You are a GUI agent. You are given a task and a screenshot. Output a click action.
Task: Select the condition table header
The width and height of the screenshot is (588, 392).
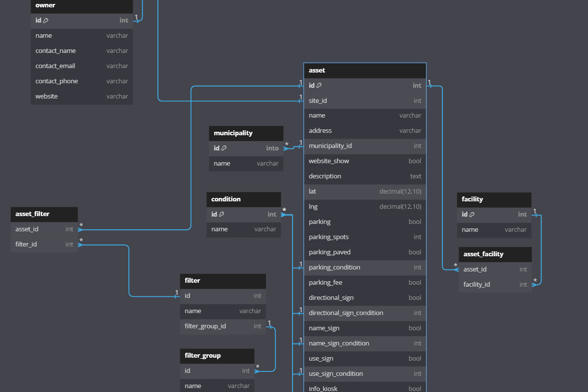[x=244, y=199]
